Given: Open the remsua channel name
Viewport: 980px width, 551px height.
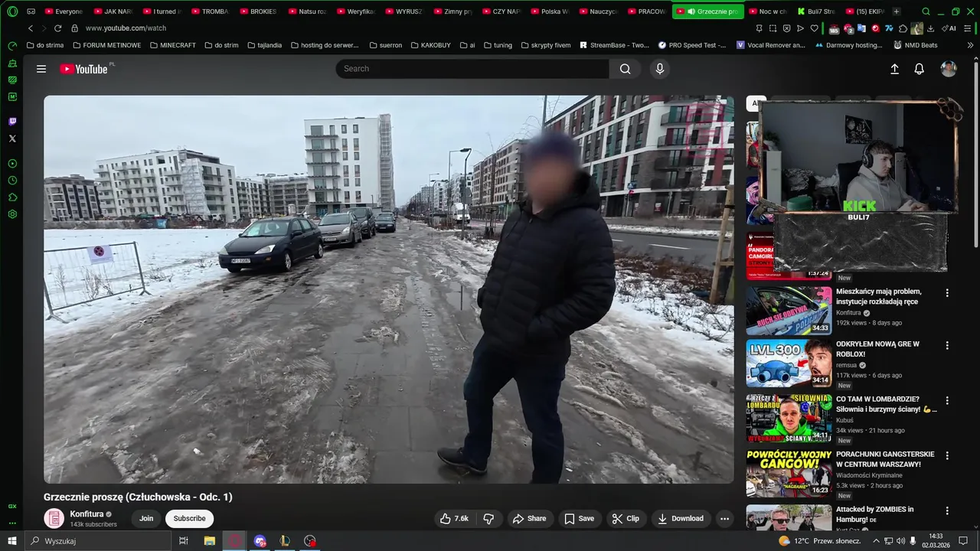Looking at the screenshot, I should pos(846,365).
